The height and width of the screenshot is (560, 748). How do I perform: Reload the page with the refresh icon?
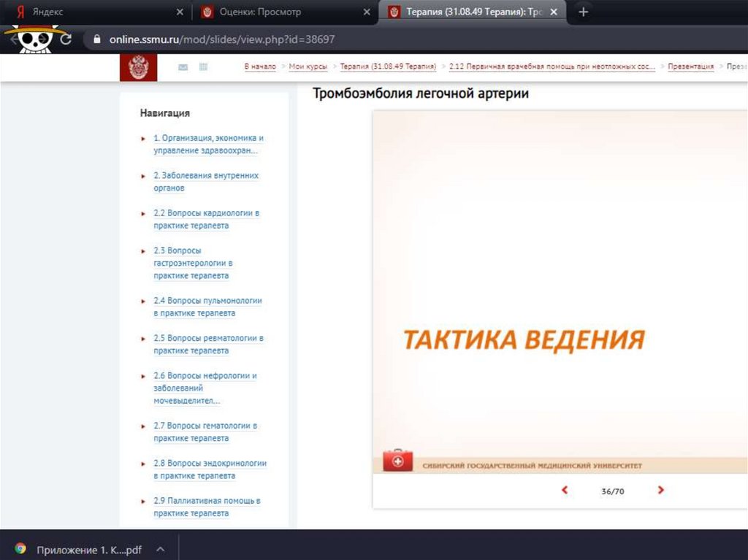click(66, 39)
